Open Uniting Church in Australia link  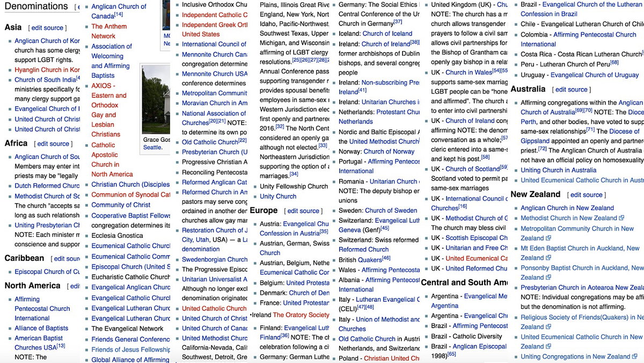[559, 170]
